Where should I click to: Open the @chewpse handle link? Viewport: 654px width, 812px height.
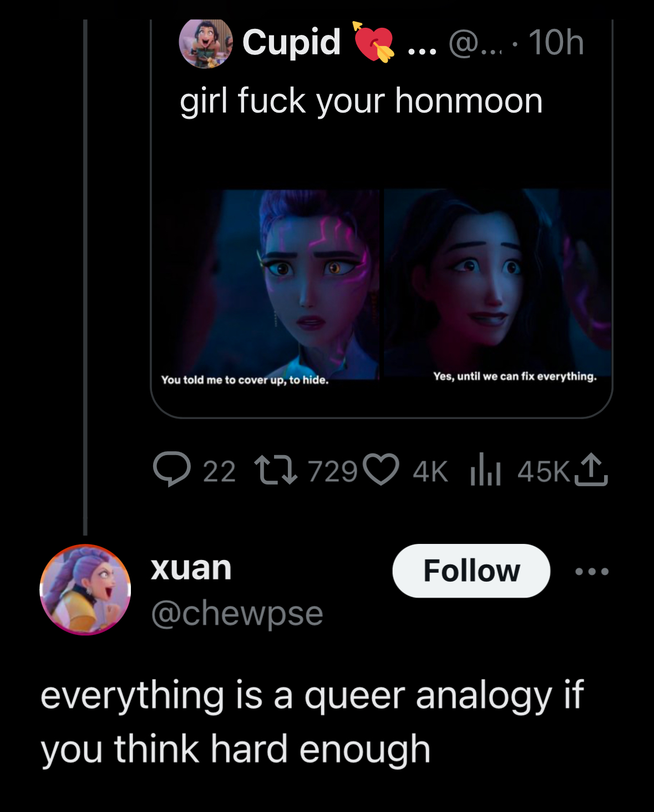coord(237,613)
